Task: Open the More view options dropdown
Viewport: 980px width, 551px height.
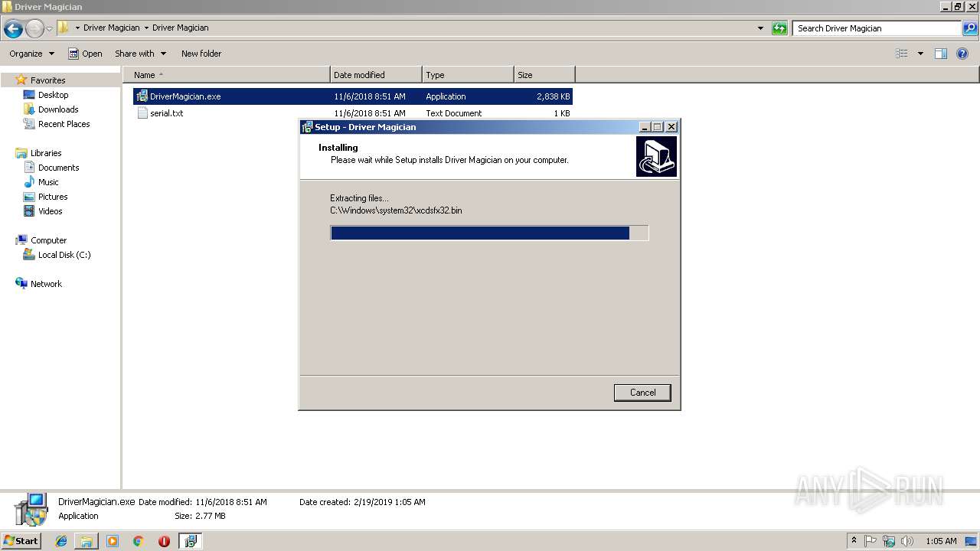Action: (x=920, y=54)
